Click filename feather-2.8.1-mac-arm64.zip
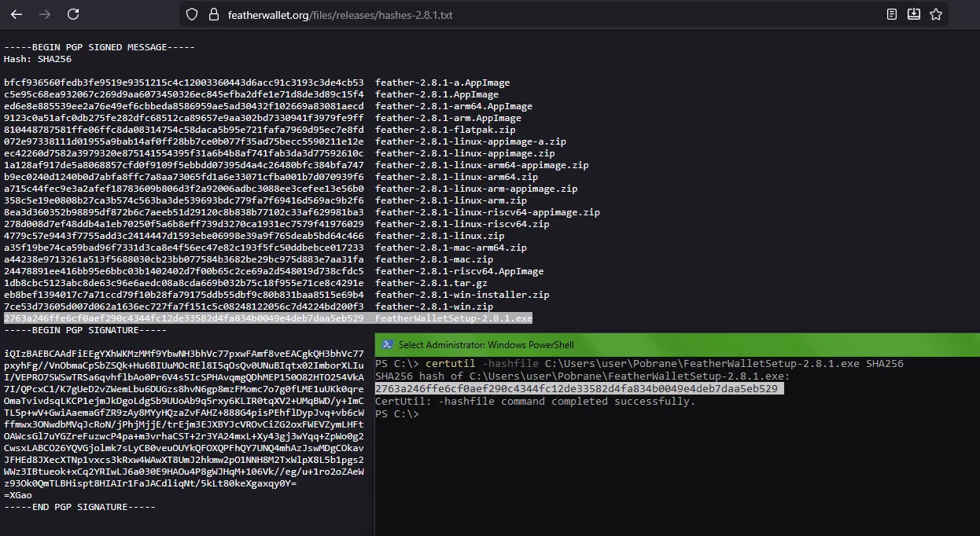The width and height of the screenshot is (980, 536). (x=451, y=248)
